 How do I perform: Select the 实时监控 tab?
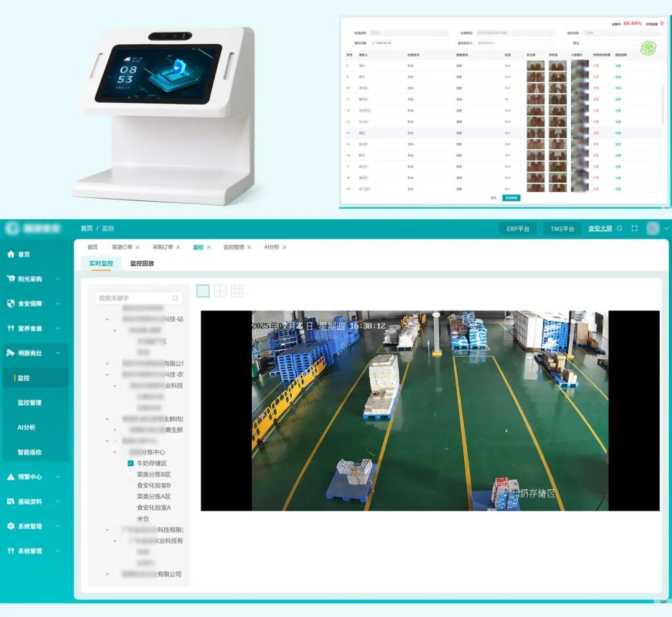[x=101, y=264]
